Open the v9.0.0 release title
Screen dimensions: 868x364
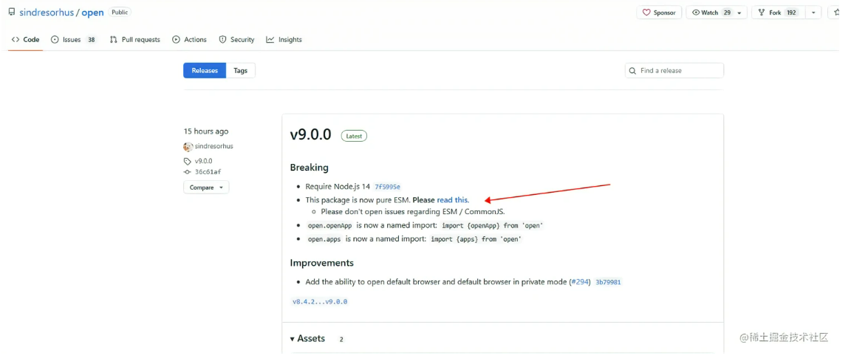click(x=310, y=134)
